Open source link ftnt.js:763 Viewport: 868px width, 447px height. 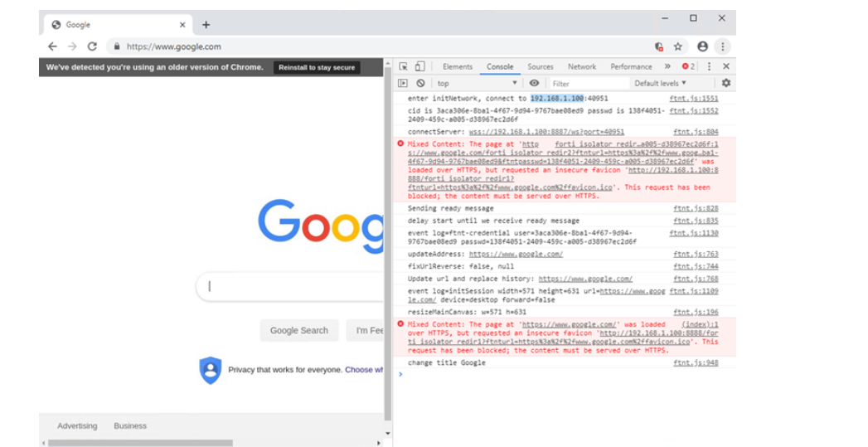(696, 255)
